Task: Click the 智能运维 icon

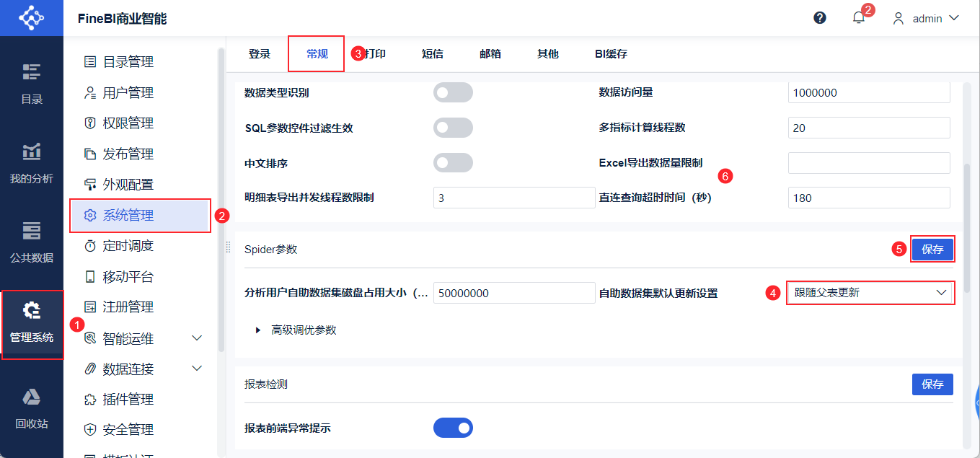Action: tap(90, 338)
